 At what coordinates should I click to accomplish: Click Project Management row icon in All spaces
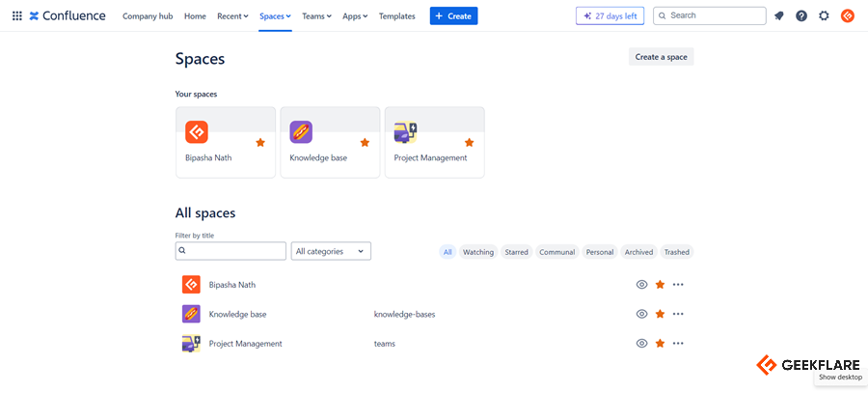click(x=191, y=344)
